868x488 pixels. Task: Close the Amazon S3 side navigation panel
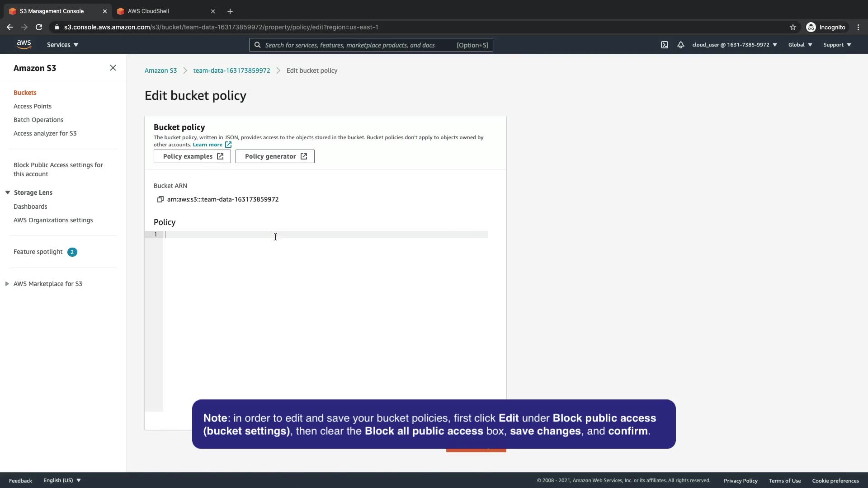tap(113, 68)
